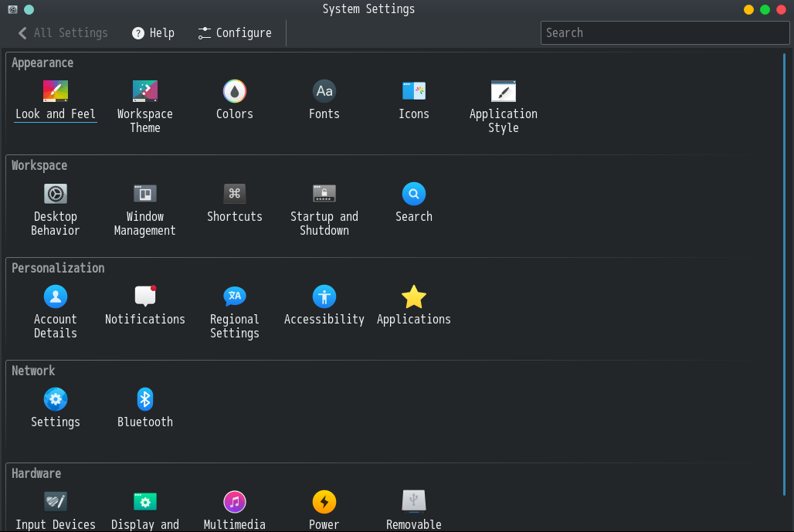Open the Desktop Behavior icon
Viewport: 794px width, 532px height.
[x=55, y=194]
